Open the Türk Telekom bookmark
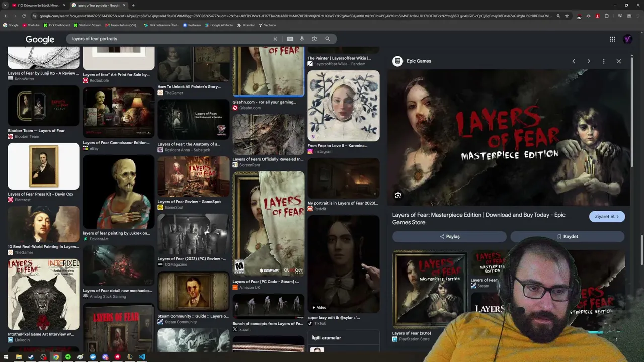 [161, 25]
